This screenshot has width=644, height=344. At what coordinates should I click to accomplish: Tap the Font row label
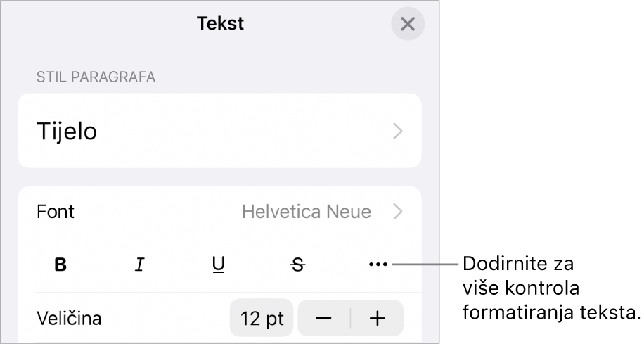(x=56, y=211)
